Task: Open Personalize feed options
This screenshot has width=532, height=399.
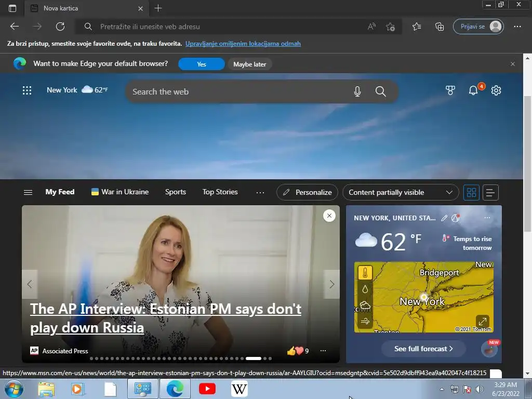Action: [x=307, y=192]
